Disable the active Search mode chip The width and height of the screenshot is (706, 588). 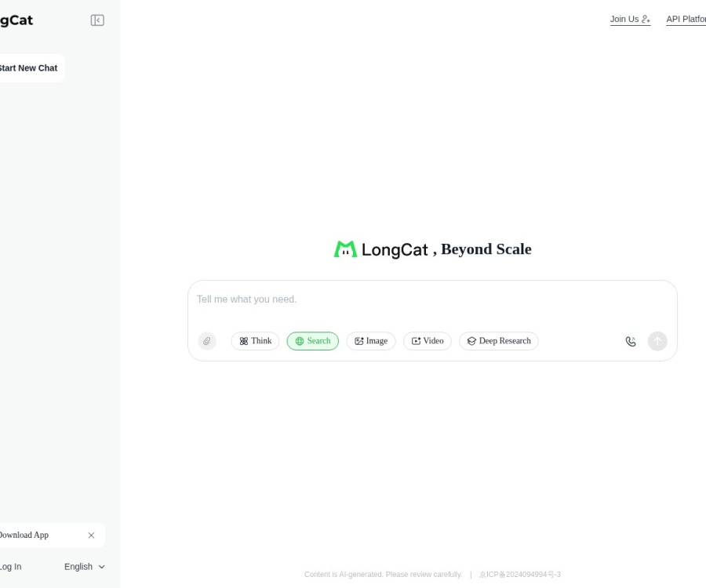312,341
